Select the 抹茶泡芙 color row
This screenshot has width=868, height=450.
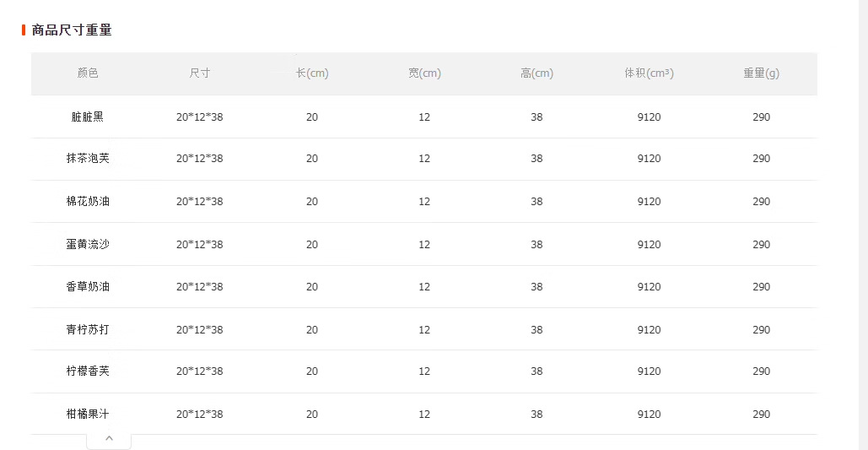(88, 159)
